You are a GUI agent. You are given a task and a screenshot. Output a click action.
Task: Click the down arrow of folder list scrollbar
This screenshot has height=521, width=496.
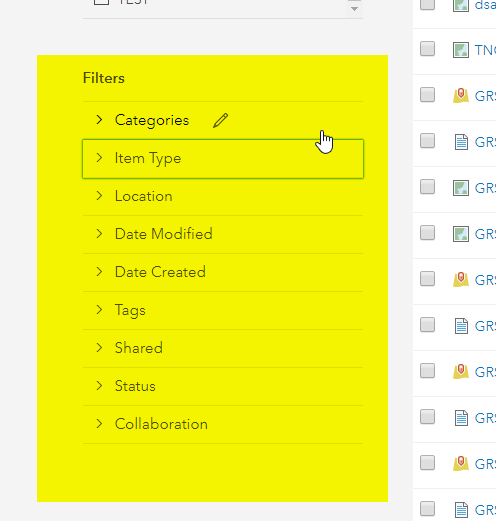coord(354,9)
